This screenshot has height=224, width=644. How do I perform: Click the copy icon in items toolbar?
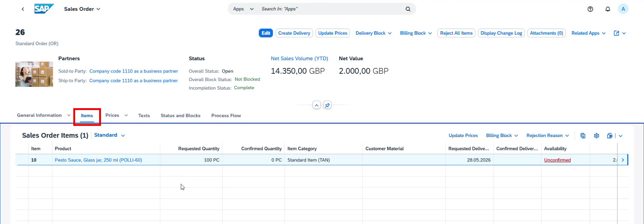tap(583, 136)
